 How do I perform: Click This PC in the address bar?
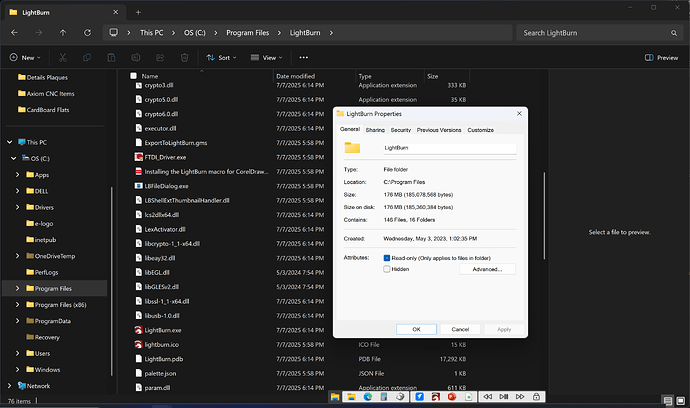click(151, 33)
